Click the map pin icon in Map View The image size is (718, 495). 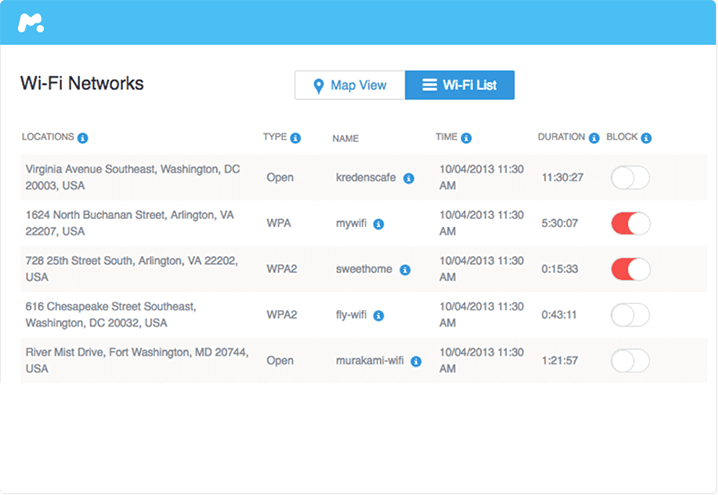pos(319,86)
